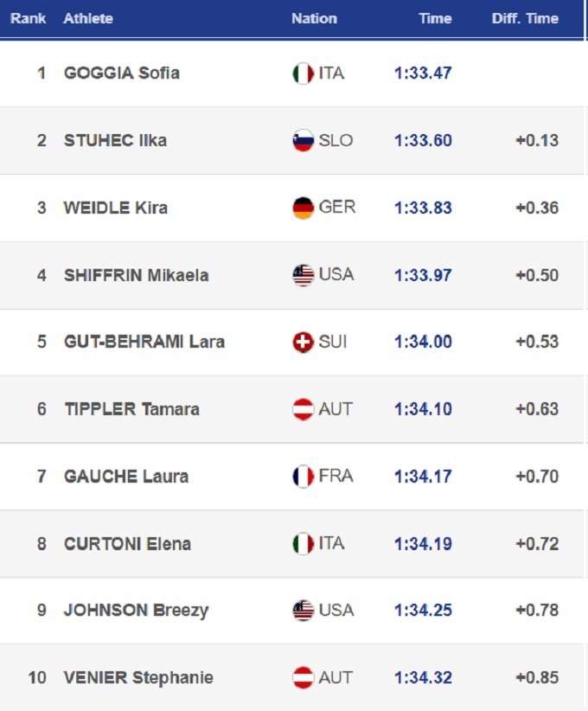Image resolution: width=588 pixels, height=711 pixels.
Task: Sort by the Athlete column header
Action: point(88,18)
